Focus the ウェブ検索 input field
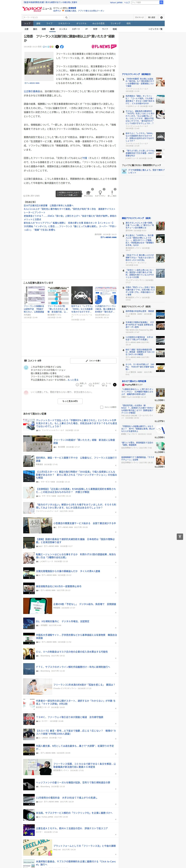This screenshot has height=868, width=186. [145, 2]
